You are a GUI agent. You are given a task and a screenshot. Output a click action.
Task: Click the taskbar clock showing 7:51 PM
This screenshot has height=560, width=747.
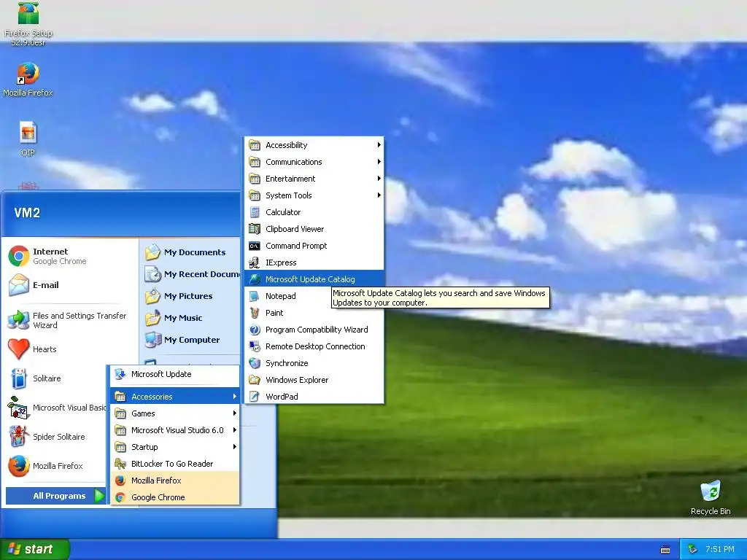click(720, 550)
